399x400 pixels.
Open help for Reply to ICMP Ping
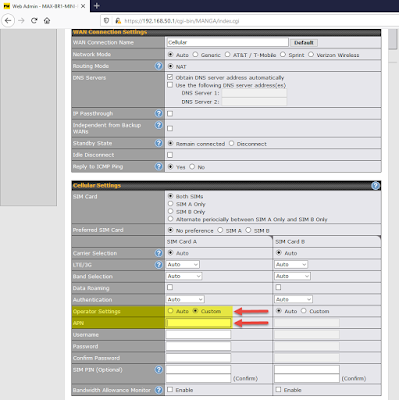[159, 166]
